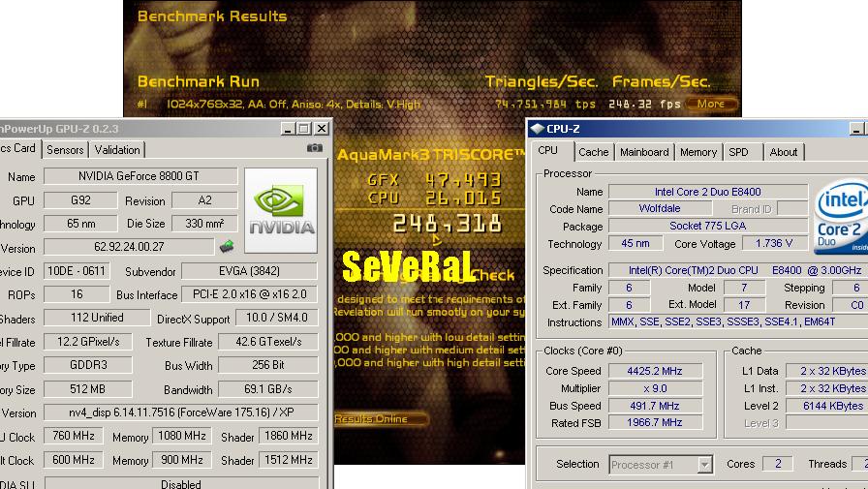Screen dimensions: 868x489
Task: Click the Intel Core 2 Duo E8400 name field
Action: point(708,192)
